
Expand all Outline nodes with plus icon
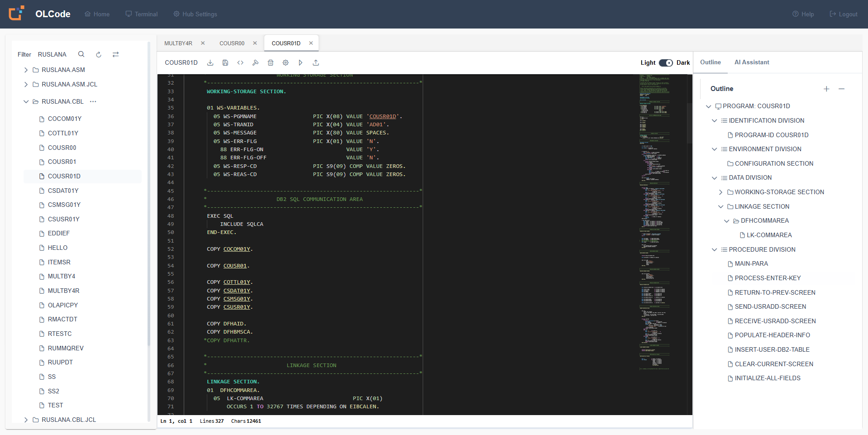click(x=826, y=89)
